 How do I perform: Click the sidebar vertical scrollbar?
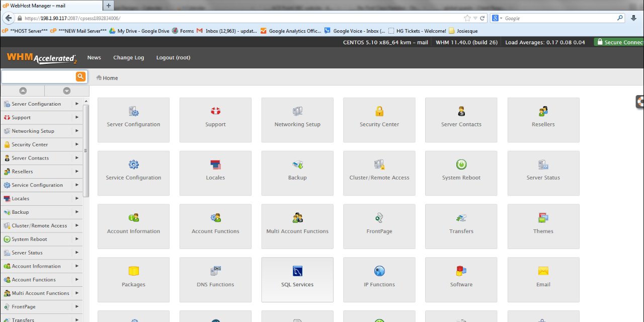pos(86,151)
